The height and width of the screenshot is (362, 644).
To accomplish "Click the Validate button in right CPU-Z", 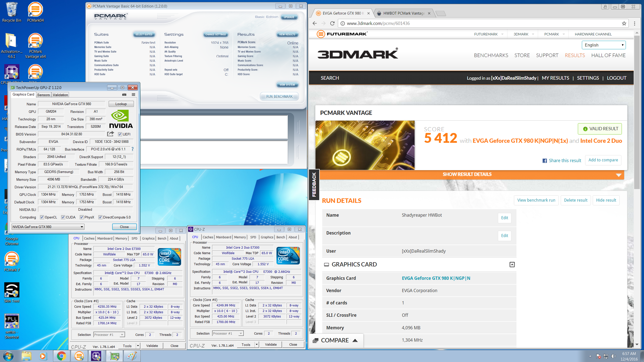I will tap(271, 344).
